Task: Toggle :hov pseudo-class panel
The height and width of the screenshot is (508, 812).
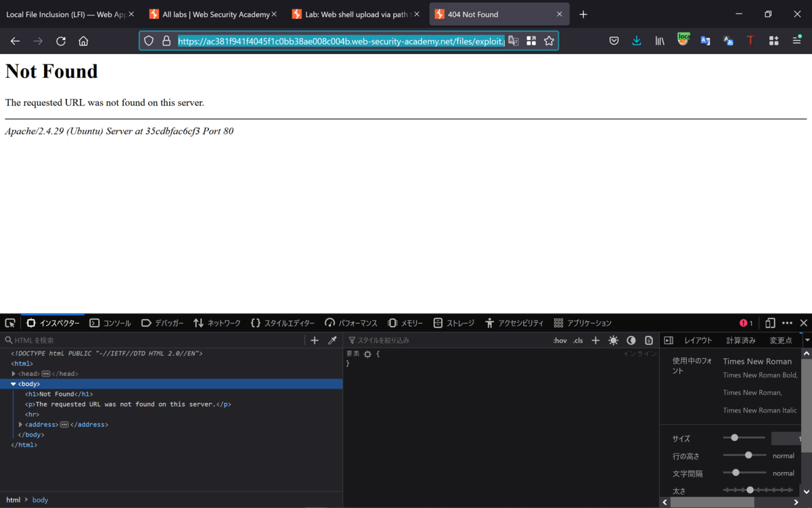Action: tap(560, 340)
